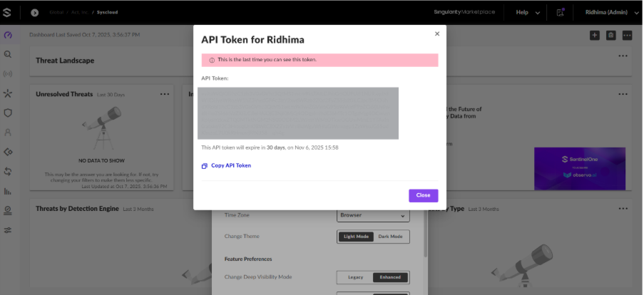Image resolution: width=644 pixels, height=295 pixels.
Task: Click the delete dashboard trash icon
Action: [610, 36]
